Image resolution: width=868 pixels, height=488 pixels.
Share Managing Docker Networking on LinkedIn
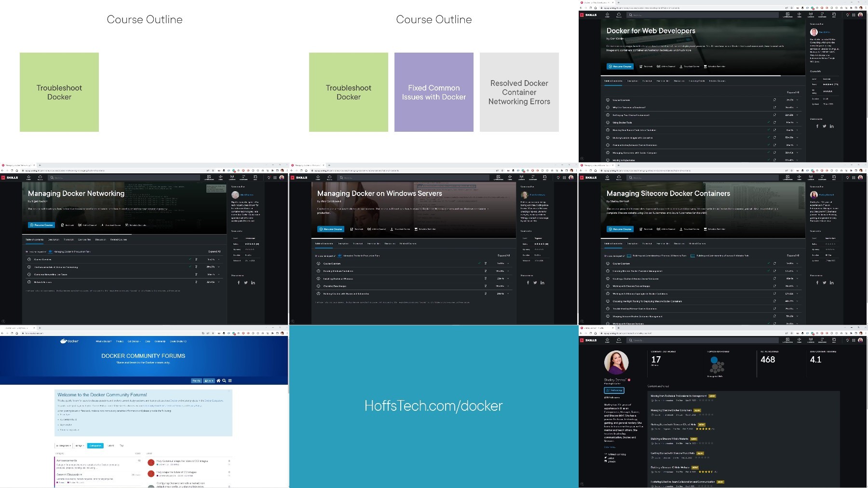coord(253,283)
